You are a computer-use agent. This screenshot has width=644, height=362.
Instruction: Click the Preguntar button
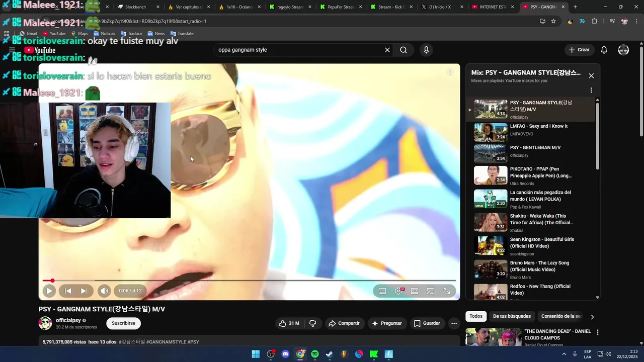(x=386, y=323)
